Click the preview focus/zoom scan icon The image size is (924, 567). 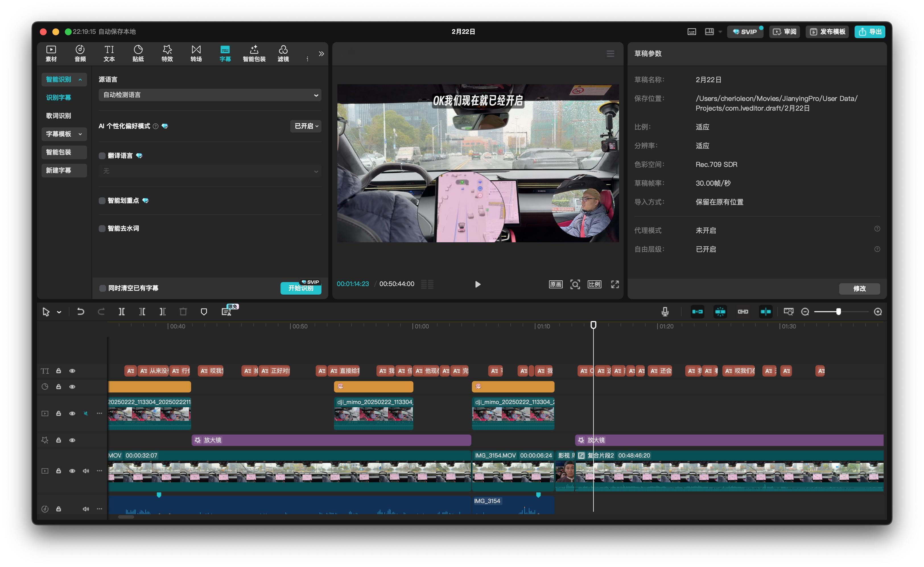(x=575, y=284)
